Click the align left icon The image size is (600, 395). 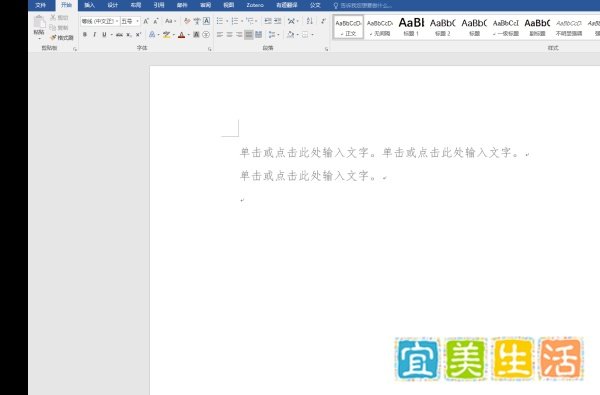(220, 35)
